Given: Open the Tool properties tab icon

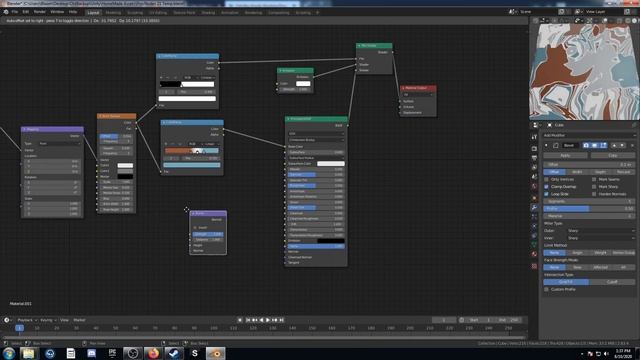Looking at the screenshot, I should tap(534, 137).
